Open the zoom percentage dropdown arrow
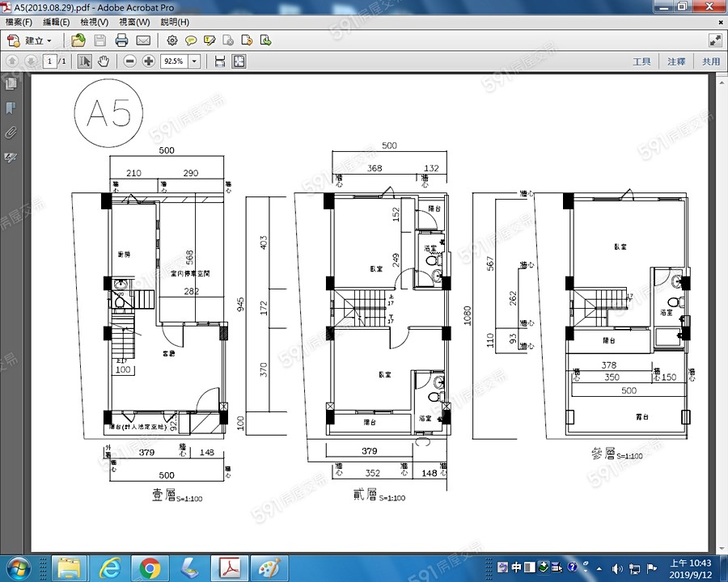This screenshot has height=582, width=728. [x=194, y=61]
